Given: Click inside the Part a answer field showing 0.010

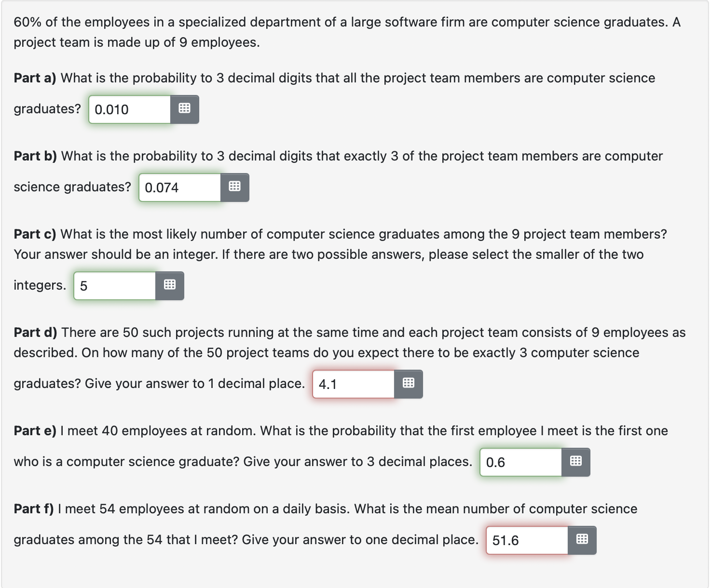Looking at the screenshot, I should click(x=128, y=109).
